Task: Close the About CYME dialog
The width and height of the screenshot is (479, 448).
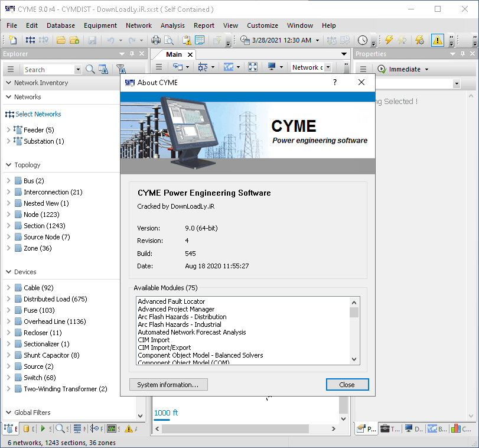Action: [x=347, y=384]
